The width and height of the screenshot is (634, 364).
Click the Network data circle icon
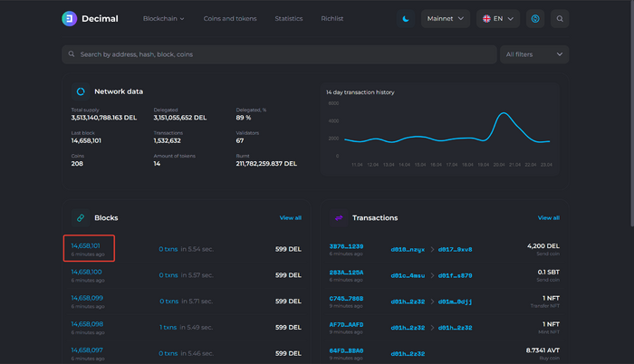[81, 91]
